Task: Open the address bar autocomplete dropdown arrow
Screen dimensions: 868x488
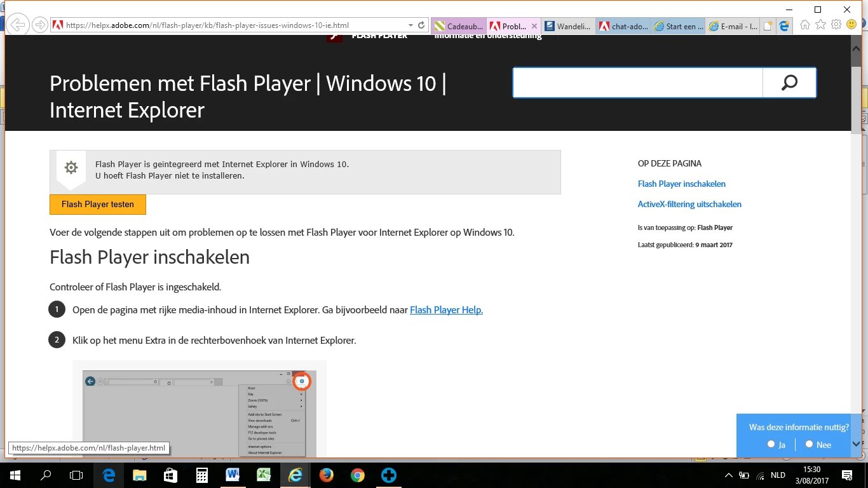Action: 410,25
